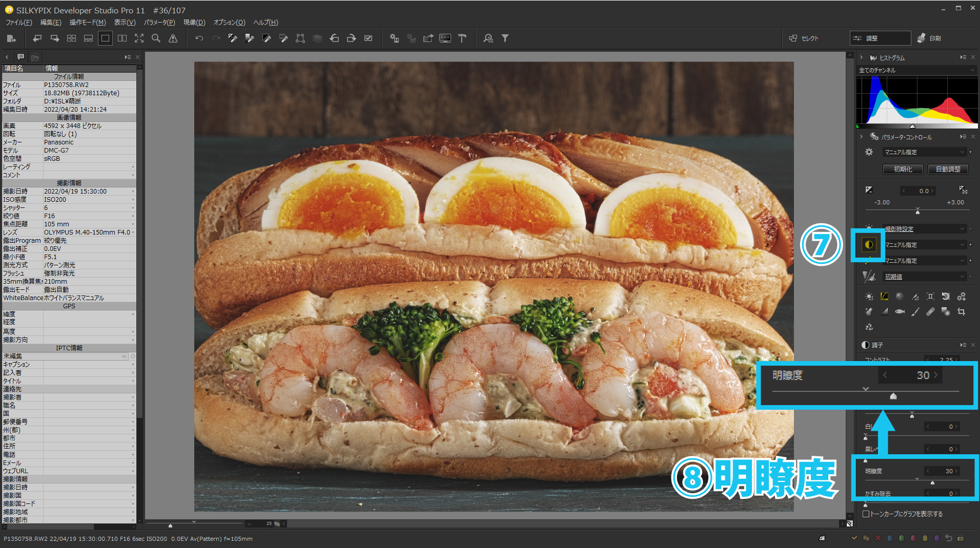
Task: Select the bandage spotting tool icon
Action: (930, 311)
